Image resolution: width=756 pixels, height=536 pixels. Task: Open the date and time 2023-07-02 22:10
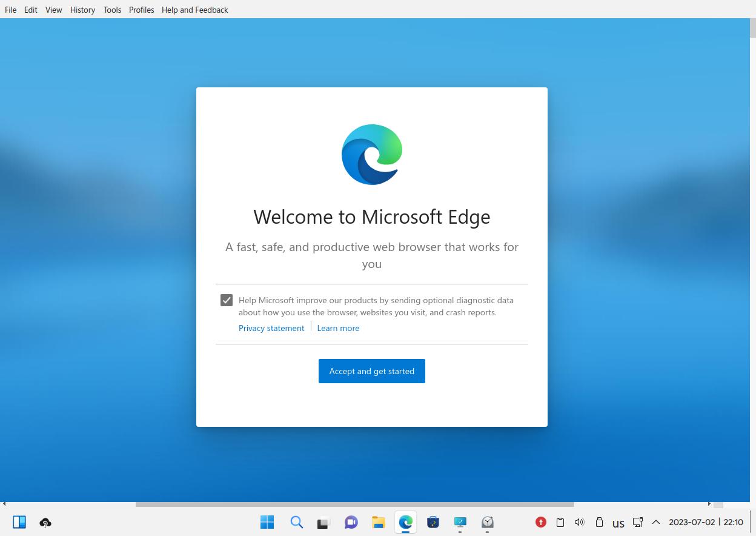(706, 522)
